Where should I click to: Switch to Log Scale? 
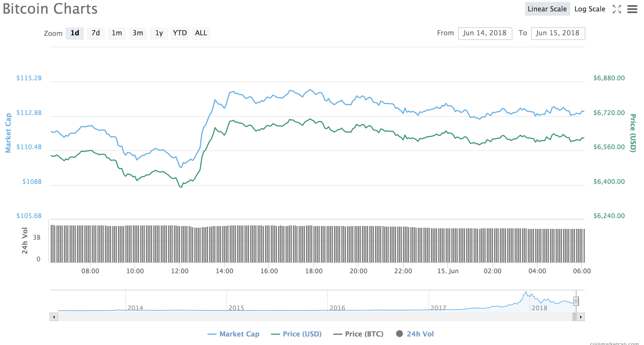coord(590,9)
